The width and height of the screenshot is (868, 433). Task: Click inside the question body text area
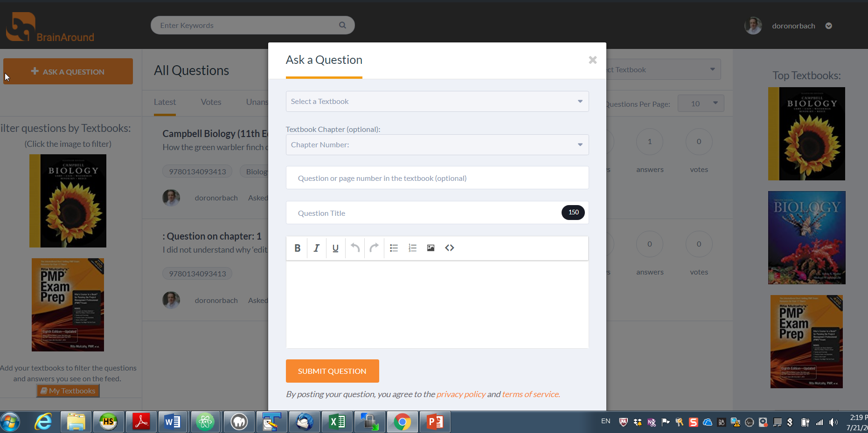coord(437,304)
